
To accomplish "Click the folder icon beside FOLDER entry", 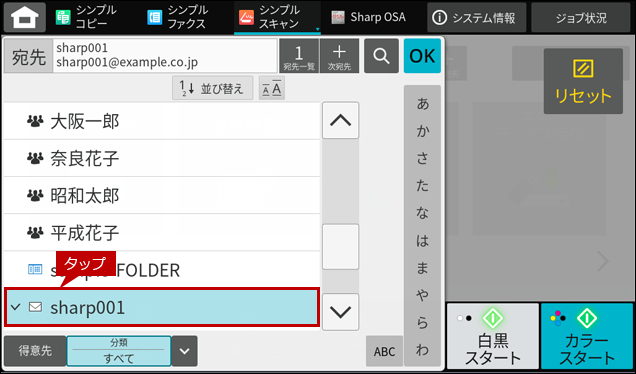I will point(35,269).
